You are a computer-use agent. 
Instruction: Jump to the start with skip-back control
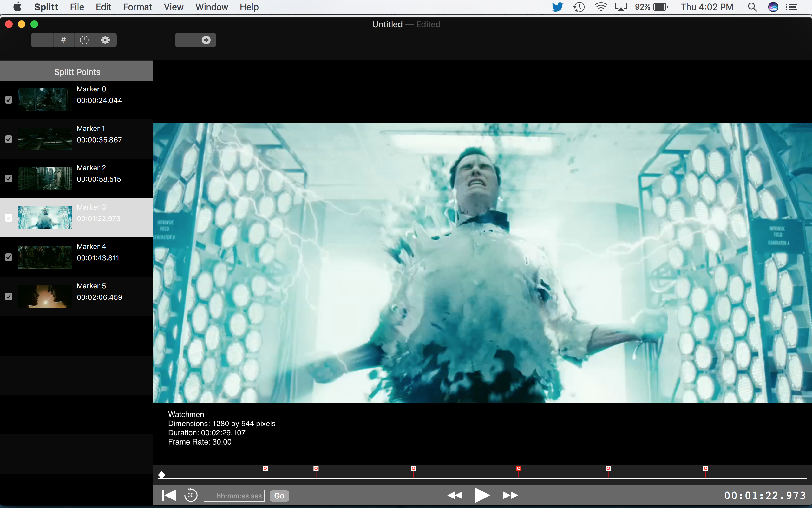[x=169, y=495]
